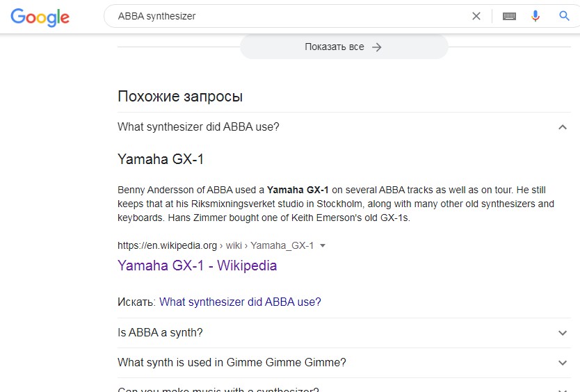Clear the search box with X icon
580x392 pixels.
tap(476, 16)
